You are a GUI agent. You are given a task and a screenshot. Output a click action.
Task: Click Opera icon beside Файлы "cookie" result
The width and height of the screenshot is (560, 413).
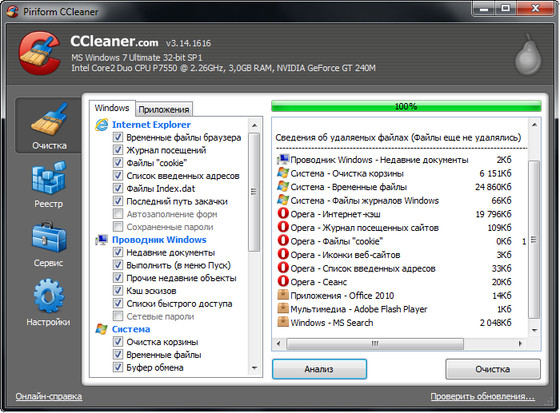pyautogui.click(x=283, y=241)
